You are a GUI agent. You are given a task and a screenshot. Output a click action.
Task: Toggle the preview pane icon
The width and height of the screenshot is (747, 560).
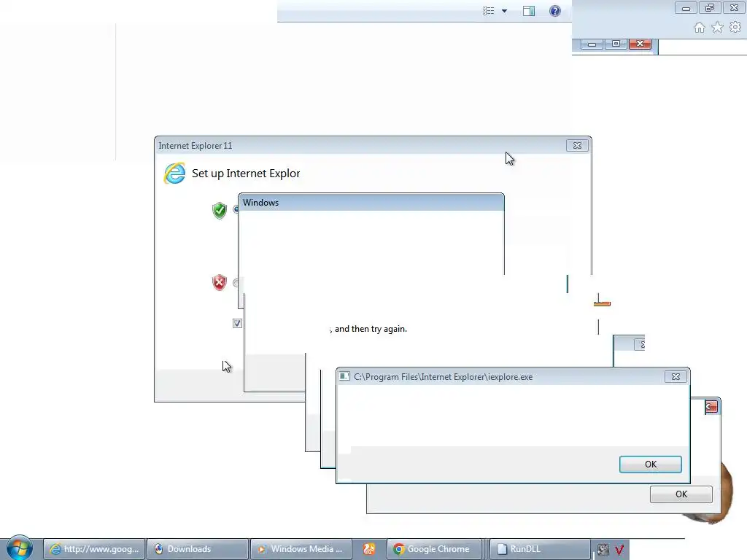click(x=529, y=11)
